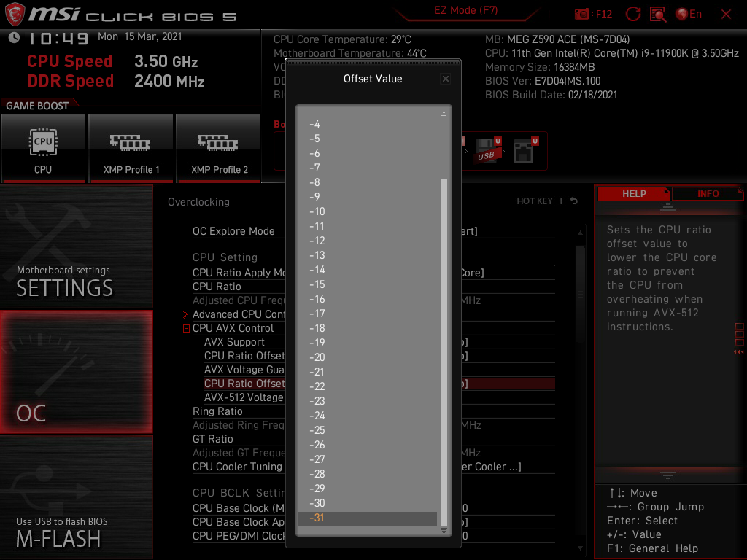Image resolution: width=747 pixels, height=560 pixels.
Task: Select the network boot device icon
Action: pyautogui.click(x=525, y=151)
